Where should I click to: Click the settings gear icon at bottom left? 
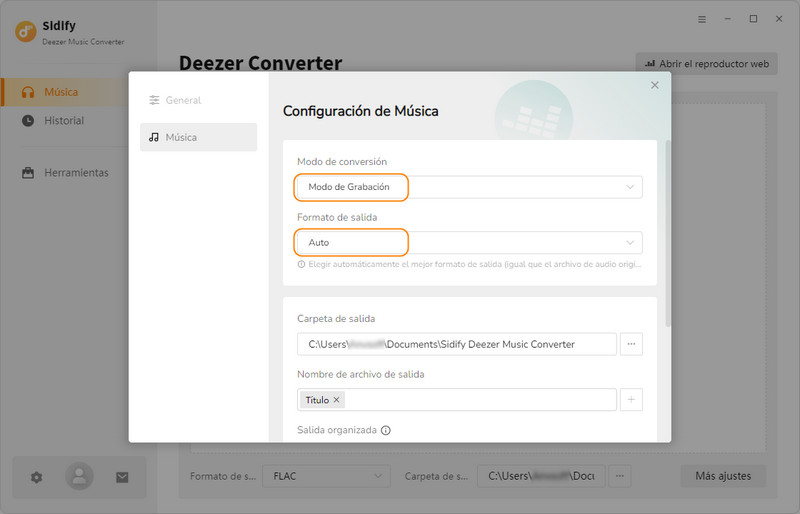point(36,477)
